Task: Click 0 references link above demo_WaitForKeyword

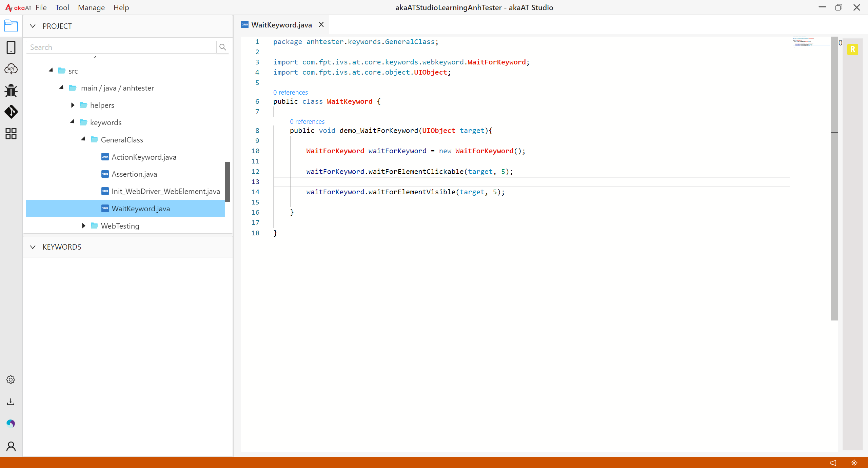Action: [307, 121]
